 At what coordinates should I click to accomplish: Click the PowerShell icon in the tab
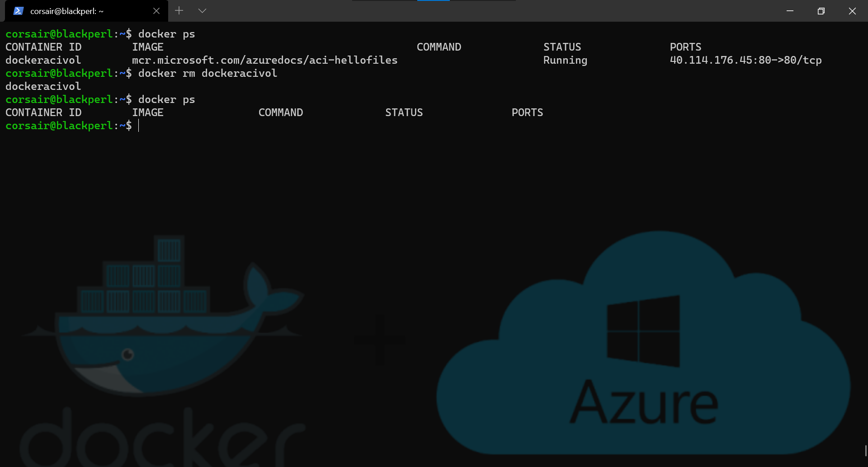(18, 11)
